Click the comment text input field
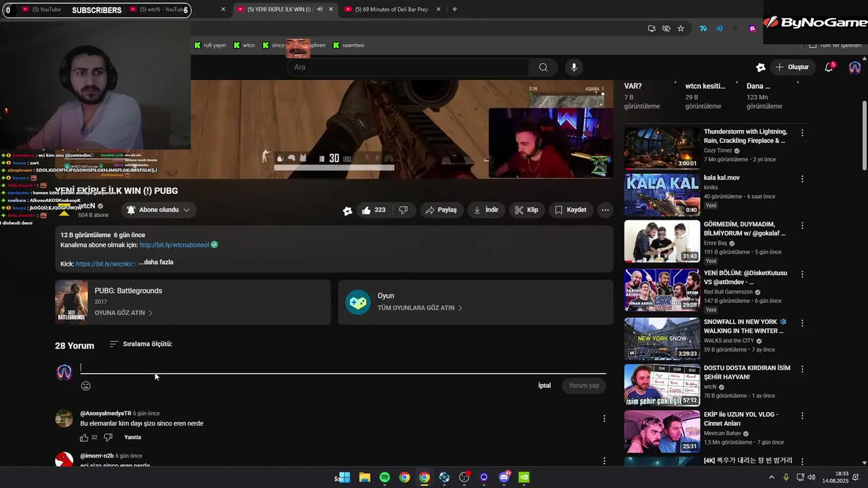This screenshot has width=868, height=488. [x=343, y=367]
